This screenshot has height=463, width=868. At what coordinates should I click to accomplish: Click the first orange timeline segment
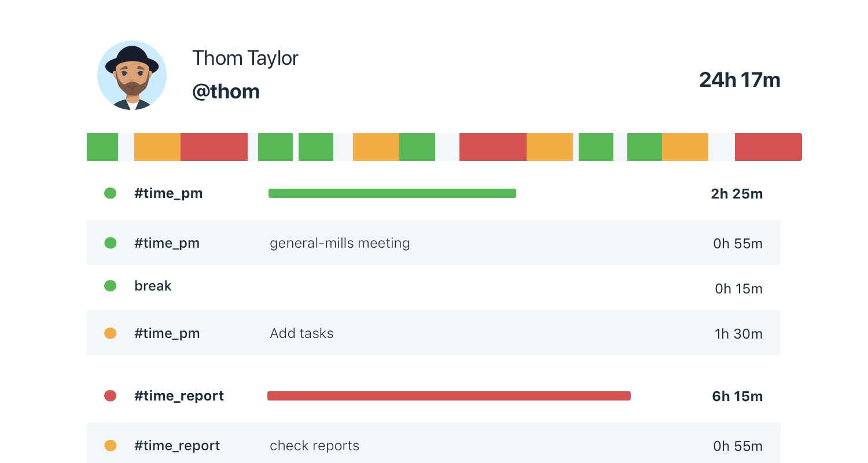[x=157, y=147]
